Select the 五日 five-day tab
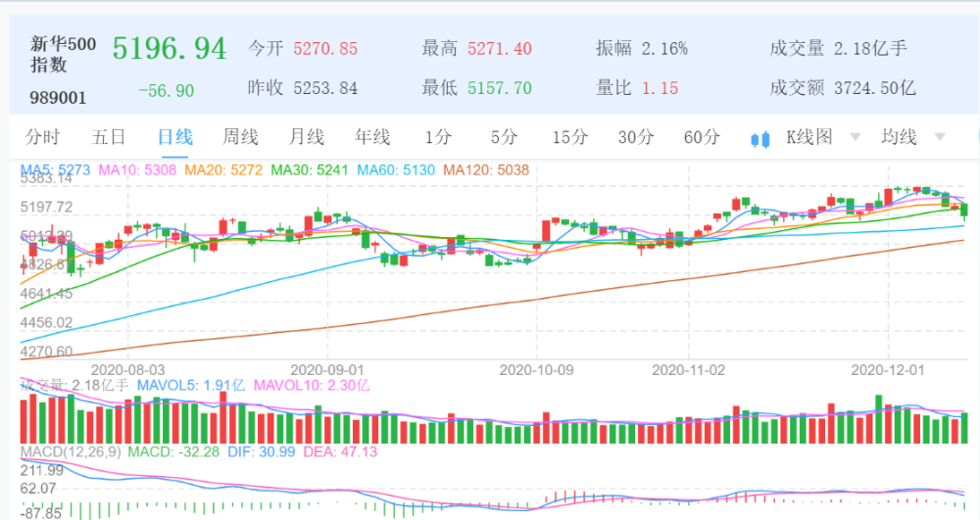The image size is (980, 520). click(x=108, y=137)
